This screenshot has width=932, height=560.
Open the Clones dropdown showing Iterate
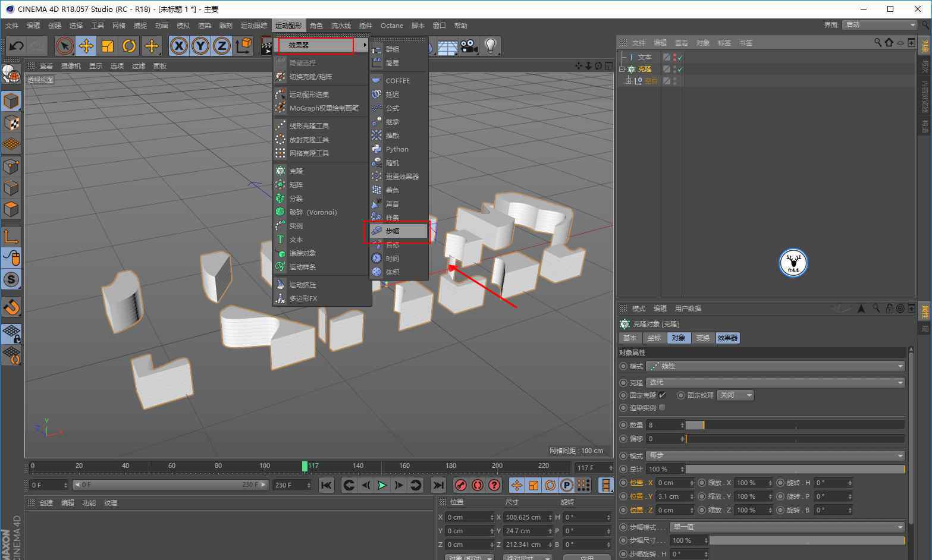(776, 382)
